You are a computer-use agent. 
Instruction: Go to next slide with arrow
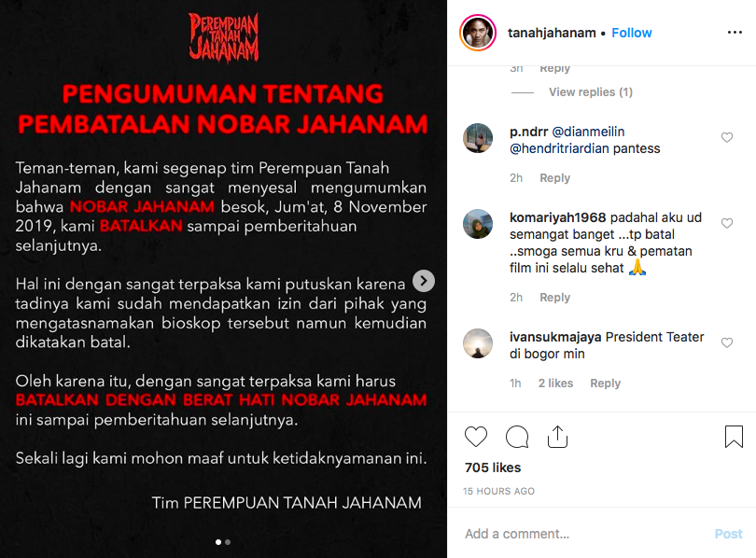[424, 281]
